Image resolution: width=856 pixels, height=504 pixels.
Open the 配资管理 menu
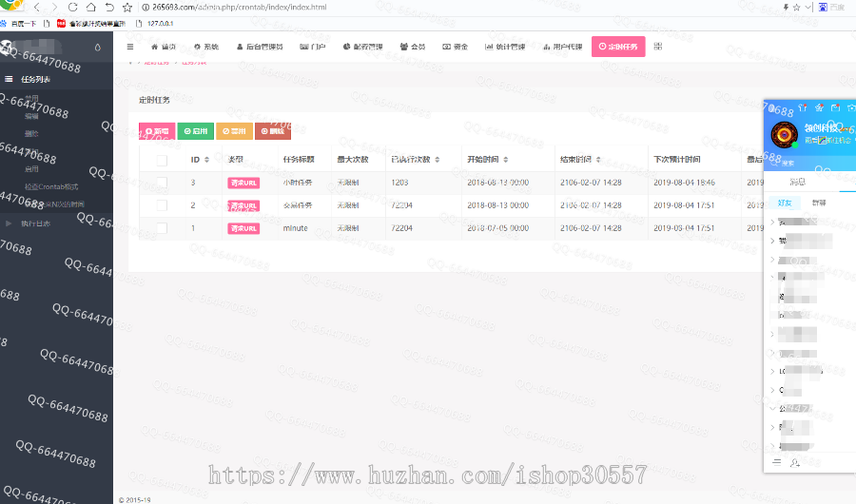point(362,47)
